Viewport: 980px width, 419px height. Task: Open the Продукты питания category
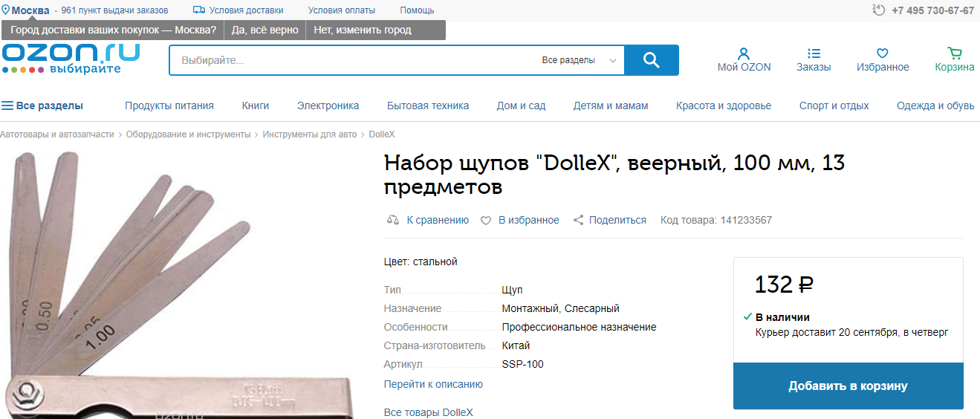point(169,105)
